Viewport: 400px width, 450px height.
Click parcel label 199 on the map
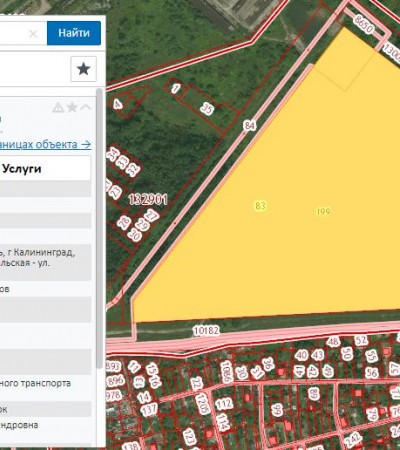pos(323,211)
